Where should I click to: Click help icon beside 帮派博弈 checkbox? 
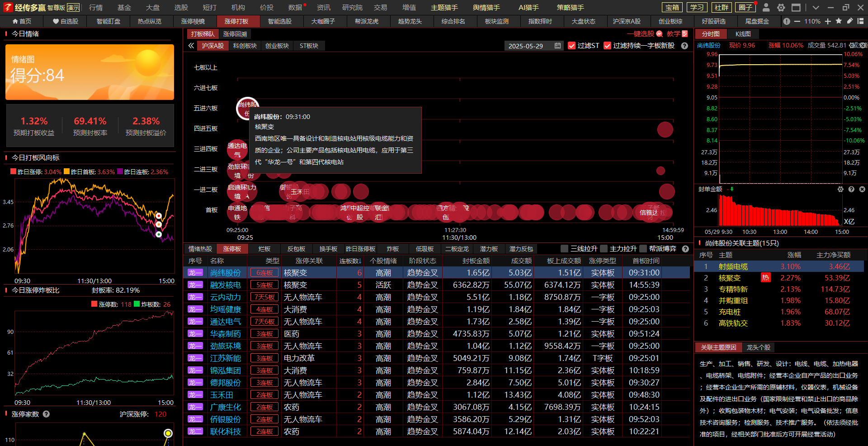point(685,249)
